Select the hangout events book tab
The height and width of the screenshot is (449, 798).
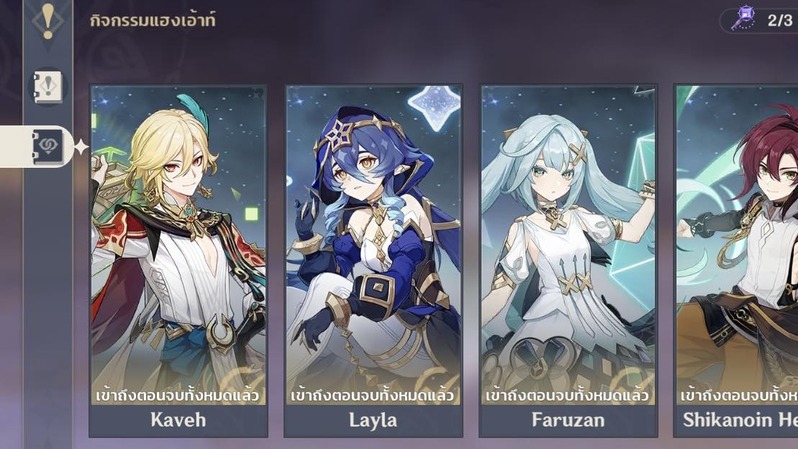48,146
